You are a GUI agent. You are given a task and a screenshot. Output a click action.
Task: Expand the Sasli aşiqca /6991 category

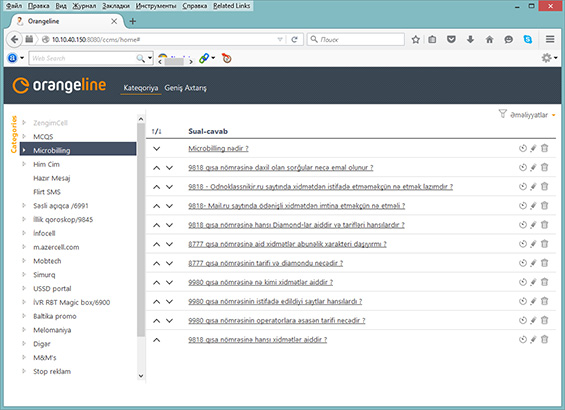[24, 205]
